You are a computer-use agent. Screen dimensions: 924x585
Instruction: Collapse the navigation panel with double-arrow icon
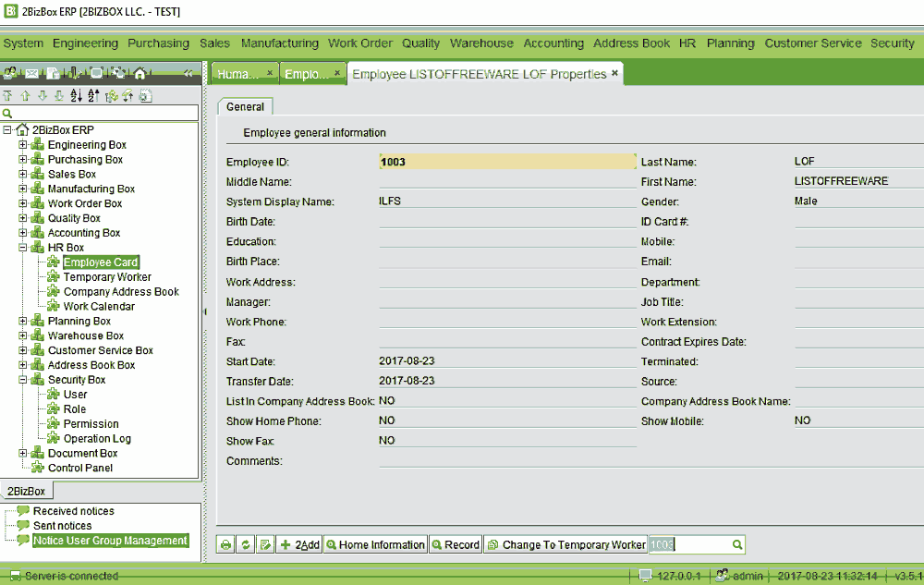pyautogui.click(x=188, y=73)
